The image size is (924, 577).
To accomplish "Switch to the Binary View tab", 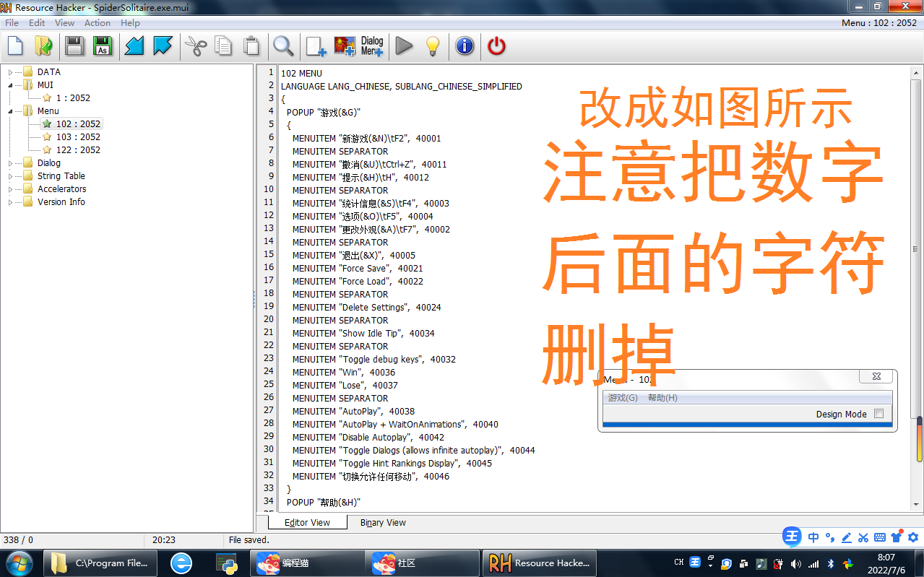I will point(383,522).
